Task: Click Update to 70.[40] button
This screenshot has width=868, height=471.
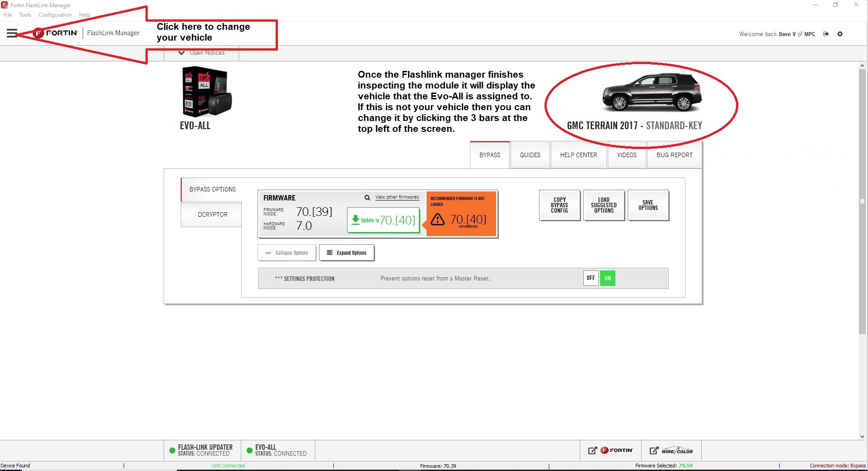Action: [383, 220]
